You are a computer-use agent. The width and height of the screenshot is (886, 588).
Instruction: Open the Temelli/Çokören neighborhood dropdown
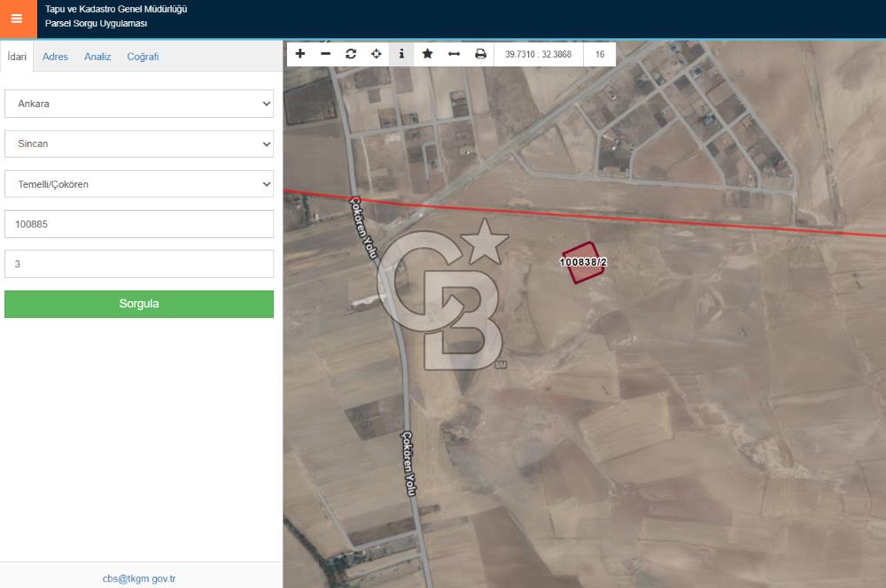point(139,184)
